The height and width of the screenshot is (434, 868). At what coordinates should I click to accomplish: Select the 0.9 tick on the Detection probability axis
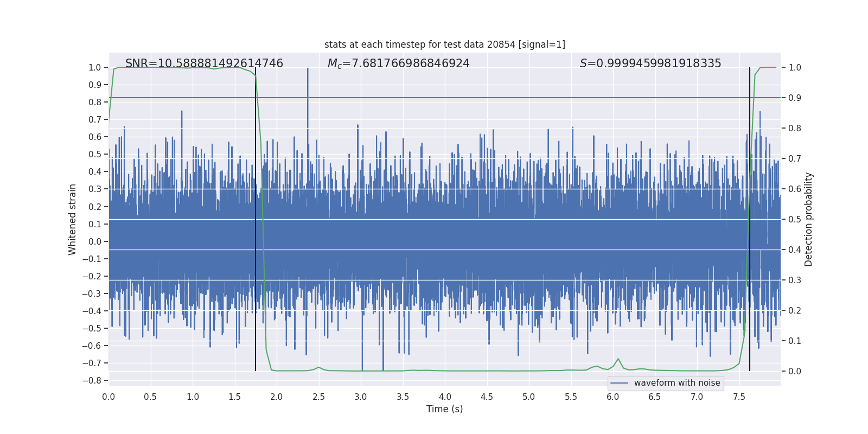(795, 98)
